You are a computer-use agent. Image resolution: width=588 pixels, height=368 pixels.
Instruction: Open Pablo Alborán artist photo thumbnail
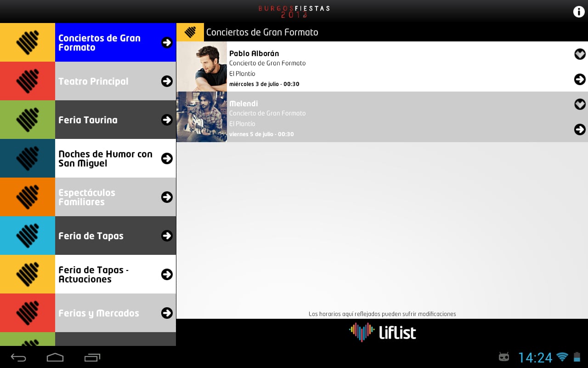tap(202, 66)
